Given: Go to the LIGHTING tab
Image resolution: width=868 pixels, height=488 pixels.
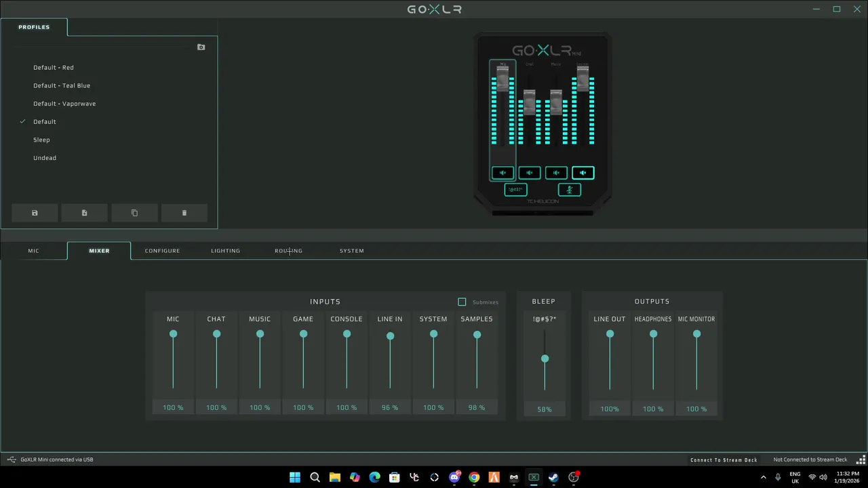Looking at the screenshot, I should pyautogui.click(x=225, y=251).
